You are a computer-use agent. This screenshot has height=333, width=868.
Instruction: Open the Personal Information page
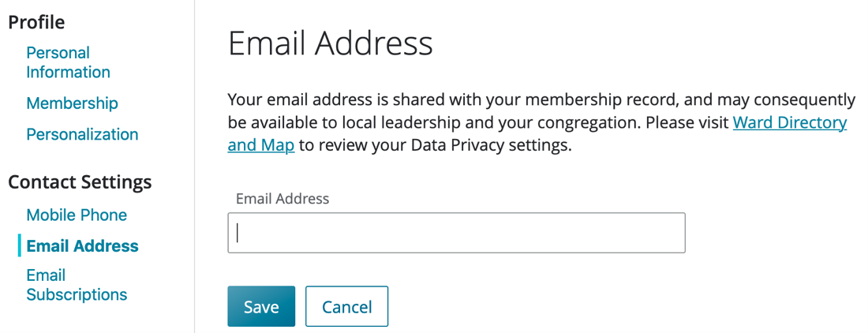pos(68,62)
